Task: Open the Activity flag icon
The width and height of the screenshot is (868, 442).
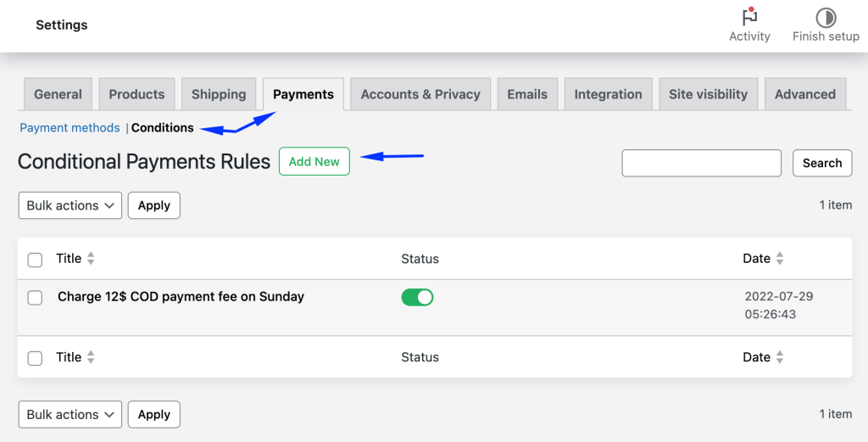Action: click(x=749, y=17)
